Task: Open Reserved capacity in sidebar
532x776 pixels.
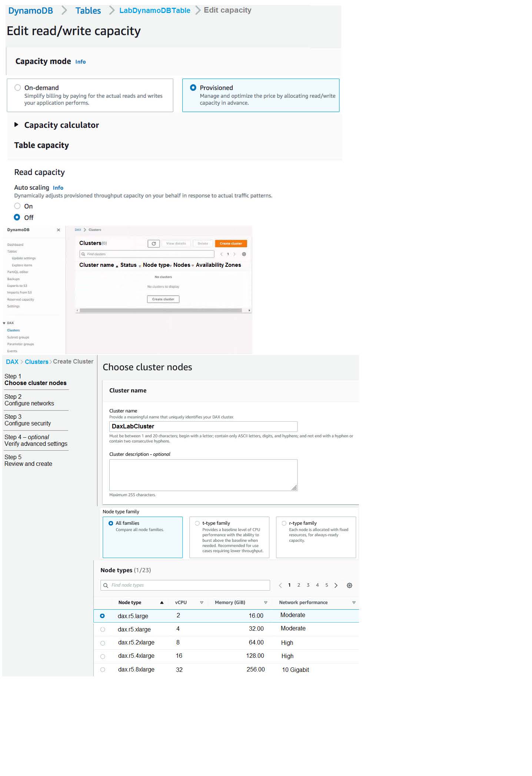Action: point(20,299)
